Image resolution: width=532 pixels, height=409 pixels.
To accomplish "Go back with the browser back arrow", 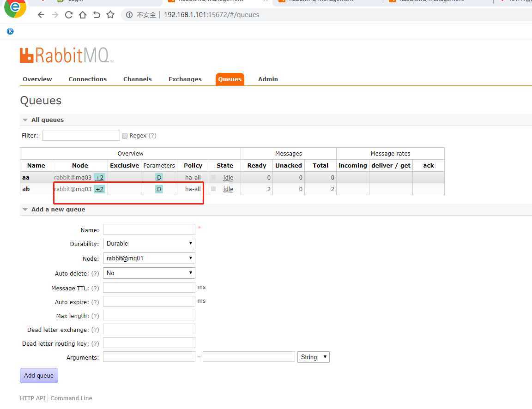I will click(41, 15).
